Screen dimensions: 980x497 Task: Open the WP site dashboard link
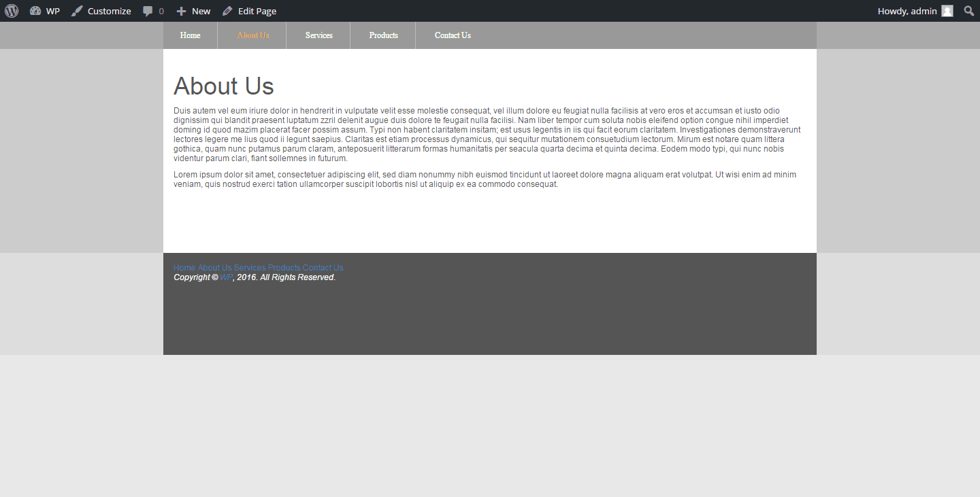[45, 11]
